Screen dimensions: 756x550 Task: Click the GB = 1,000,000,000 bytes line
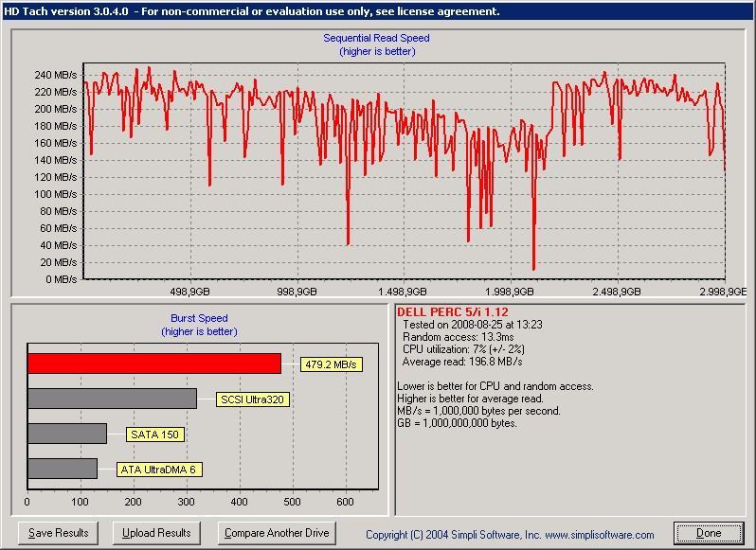pyautogui.click(x=457, y=423)
